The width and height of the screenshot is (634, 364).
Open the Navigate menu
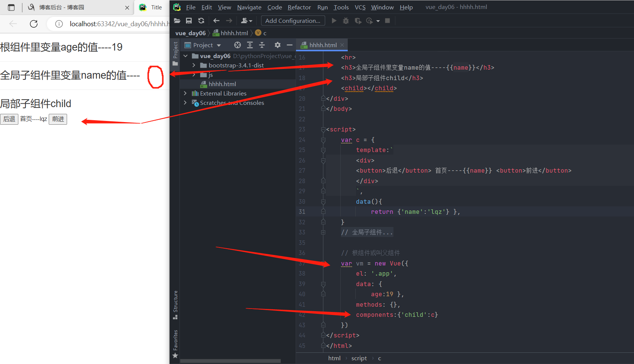click(x=249, y=7)
